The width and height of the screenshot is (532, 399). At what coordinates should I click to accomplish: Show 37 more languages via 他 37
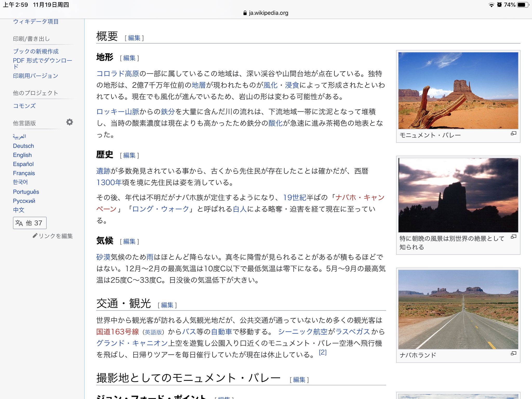pos(34,223)
